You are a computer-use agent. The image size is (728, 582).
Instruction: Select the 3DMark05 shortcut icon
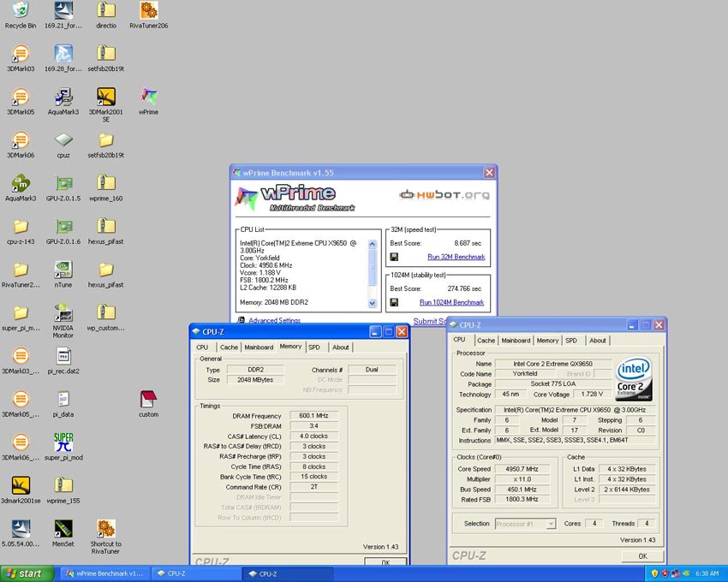tap(21, 97)
